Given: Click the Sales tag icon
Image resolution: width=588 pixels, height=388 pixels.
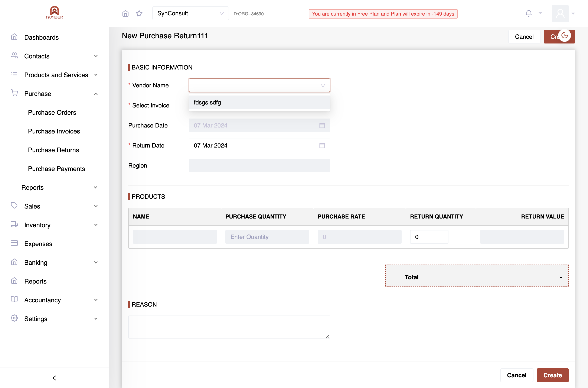Looking at the screenshot, I should pos(14,206).
